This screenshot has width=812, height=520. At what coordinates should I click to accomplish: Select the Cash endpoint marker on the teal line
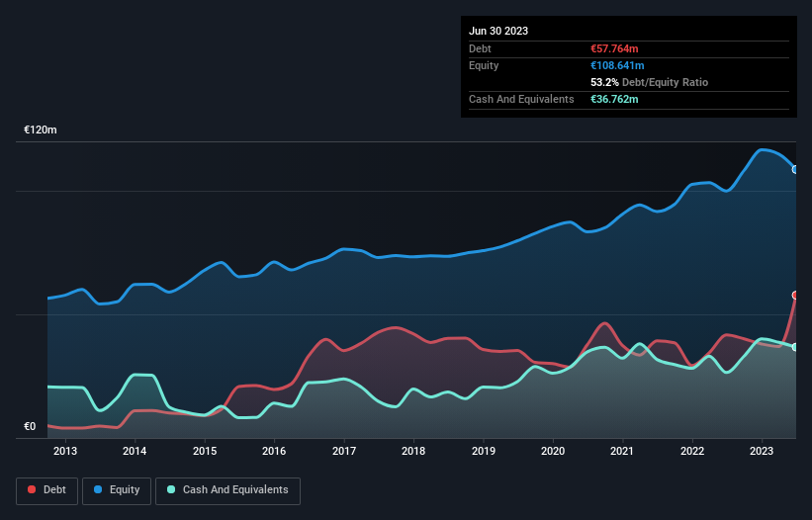point(795,347)
